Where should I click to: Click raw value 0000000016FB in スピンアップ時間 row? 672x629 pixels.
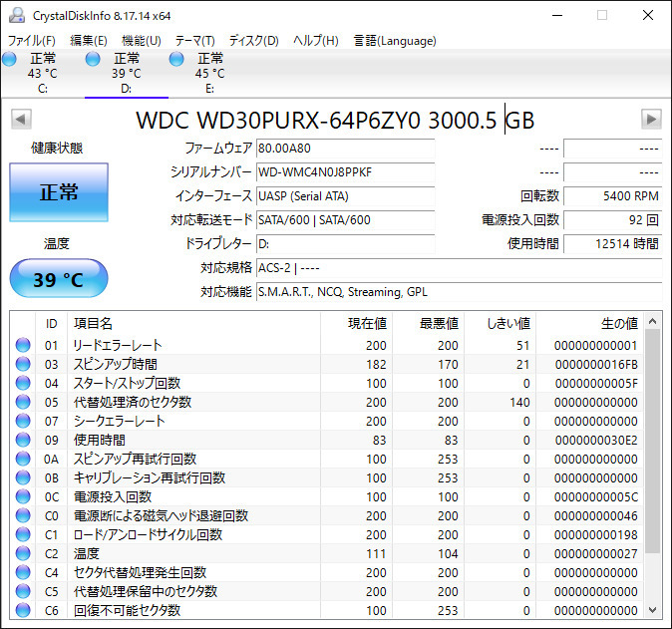(596, 365)
